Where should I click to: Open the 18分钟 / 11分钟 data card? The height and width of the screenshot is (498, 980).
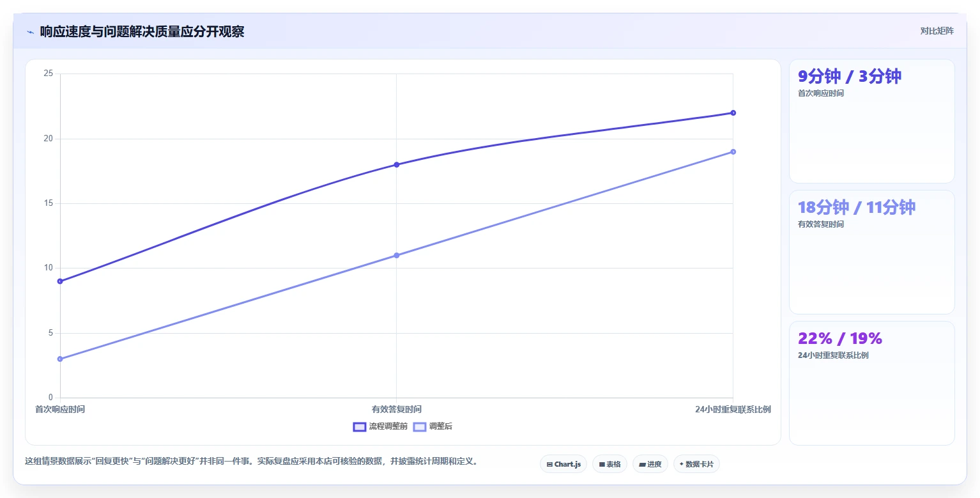[872, 252]
